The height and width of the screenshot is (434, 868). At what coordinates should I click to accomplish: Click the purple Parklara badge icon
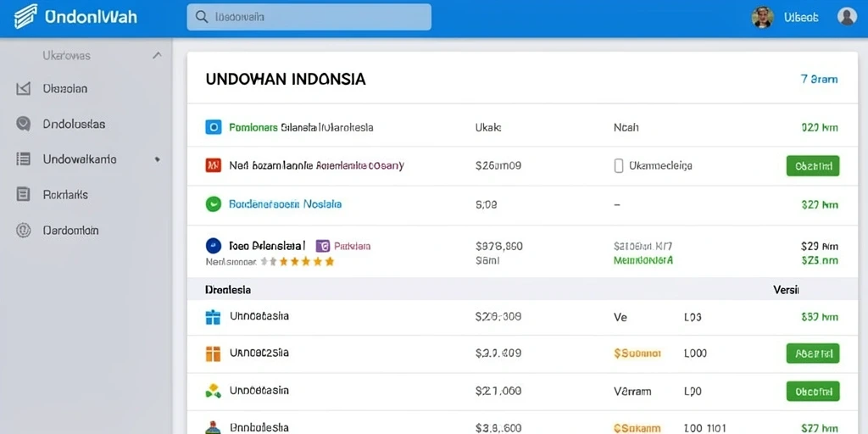(x=323, y=246)
